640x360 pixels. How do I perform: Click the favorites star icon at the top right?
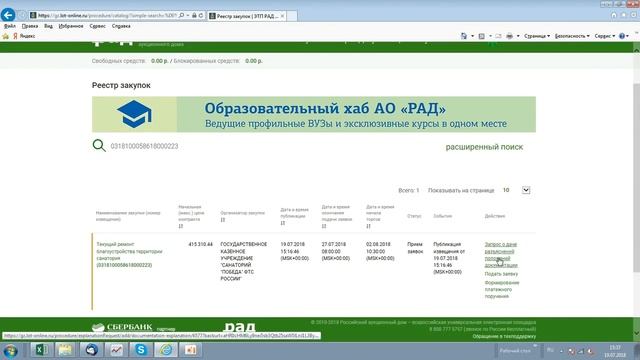(624, 15)
